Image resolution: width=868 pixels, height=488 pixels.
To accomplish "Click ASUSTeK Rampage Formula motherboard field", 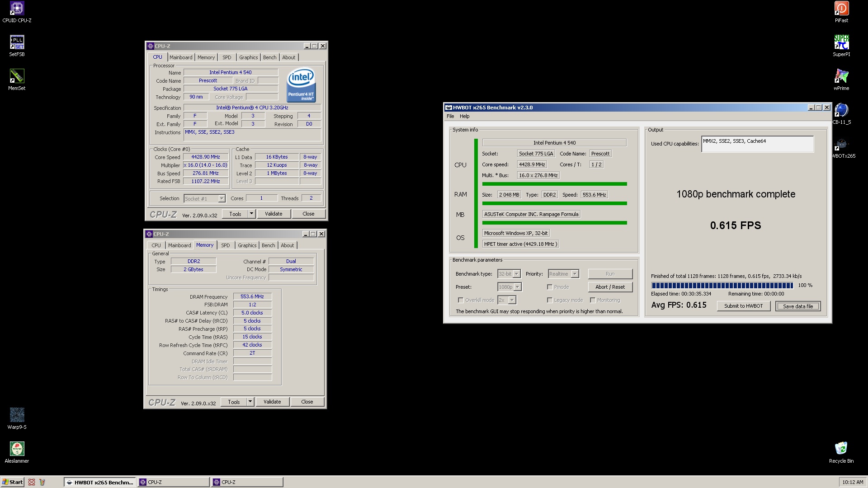I will click(531, 214).
